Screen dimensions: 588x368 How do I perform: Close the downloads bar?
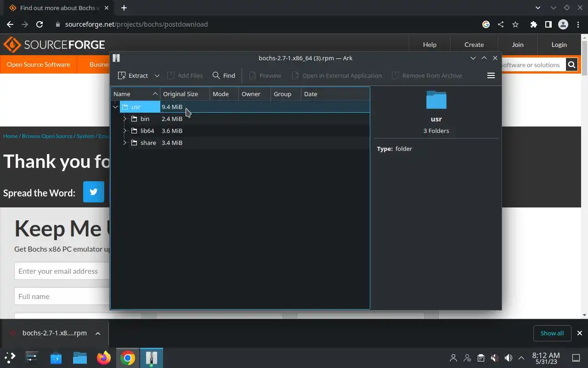pyautogui.click(x=579, y=333)
